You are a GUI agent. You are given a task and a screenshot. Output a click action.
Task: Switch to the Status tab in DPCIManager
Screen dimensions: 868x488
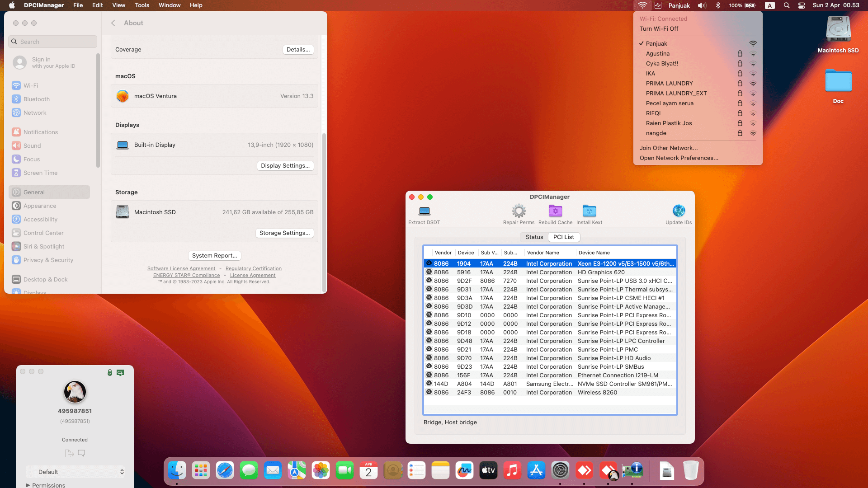534,237
